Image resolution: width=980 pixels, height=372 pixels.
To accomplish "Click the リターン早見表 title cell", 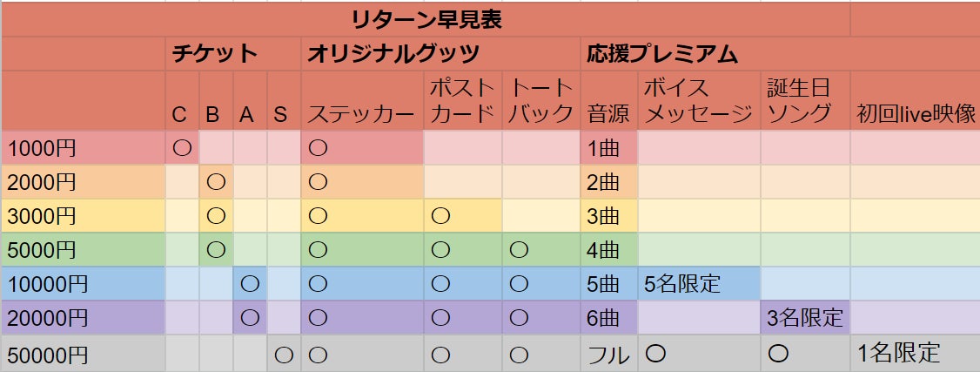I will pyautogui.click(x=426, y=19).
